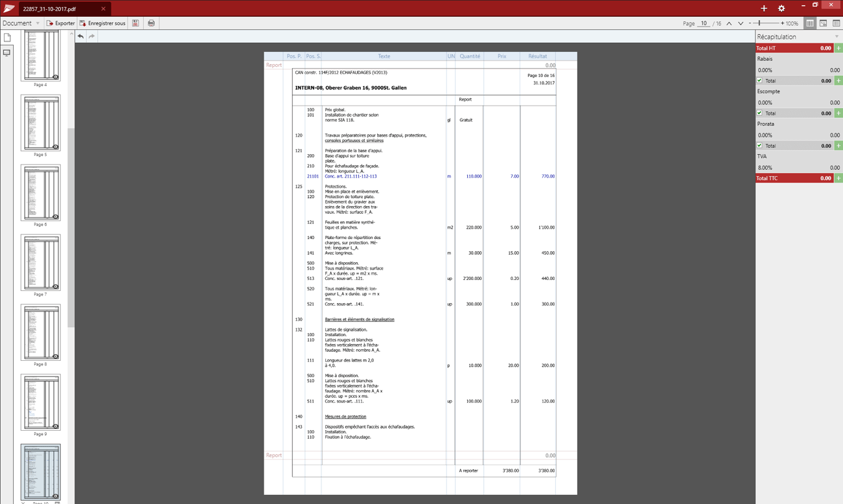Select the Page 8 thumbnail
The width and height of the screenshot is (843, 504).
pos(40,333)
